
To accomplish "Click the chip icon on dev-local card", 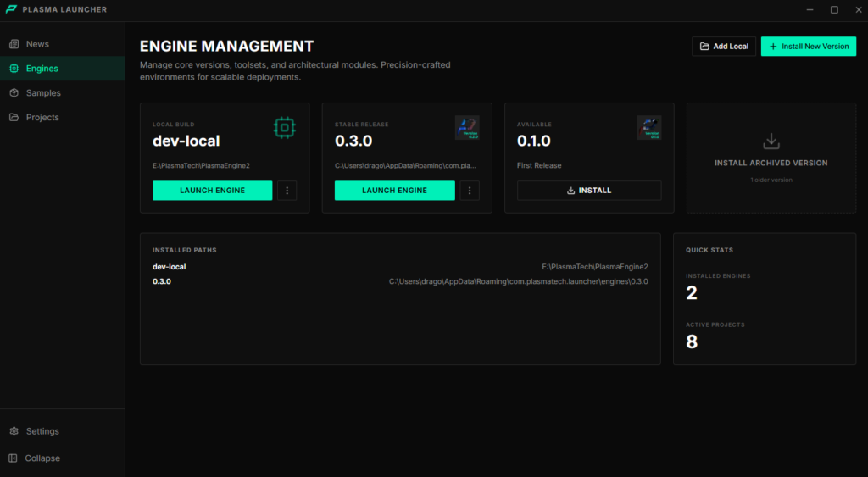I will (x=284, y=128).
